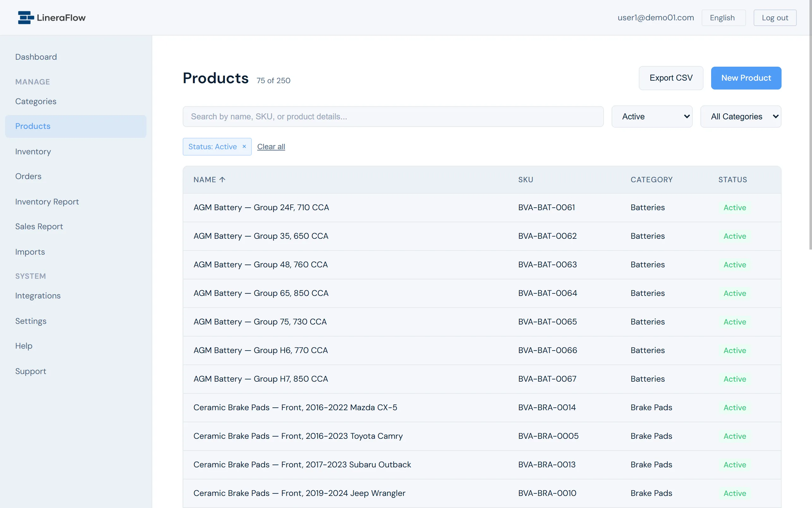Change language via English button

(x=724, y=18)
